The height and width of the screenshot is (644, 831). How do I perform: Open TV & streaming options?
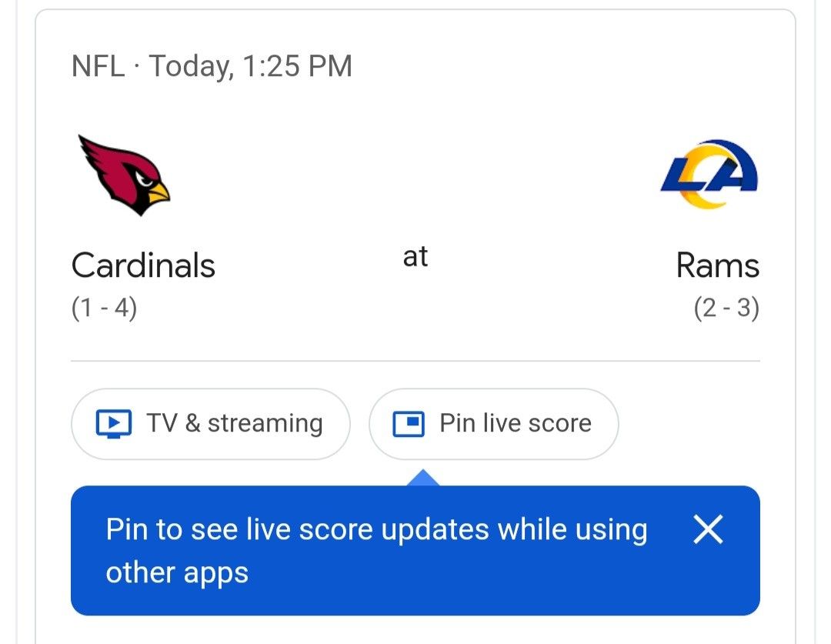click(x=210, y=424)
